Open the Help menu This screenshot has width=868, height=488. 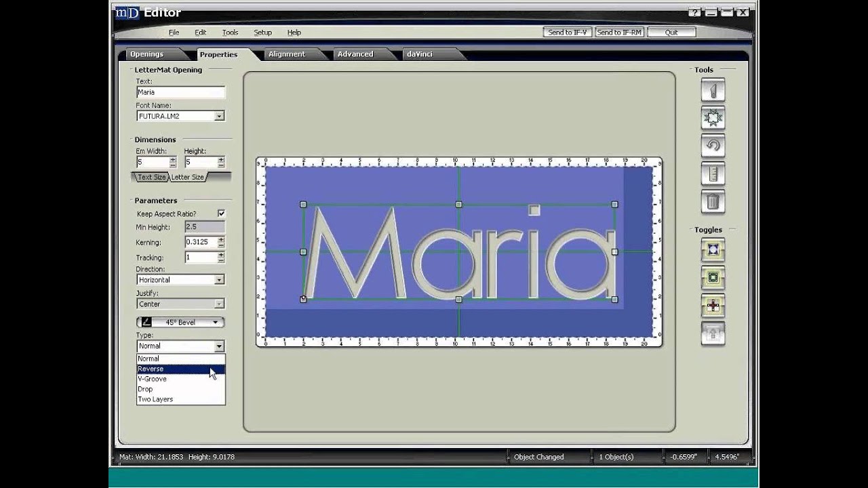pos(294,33)
